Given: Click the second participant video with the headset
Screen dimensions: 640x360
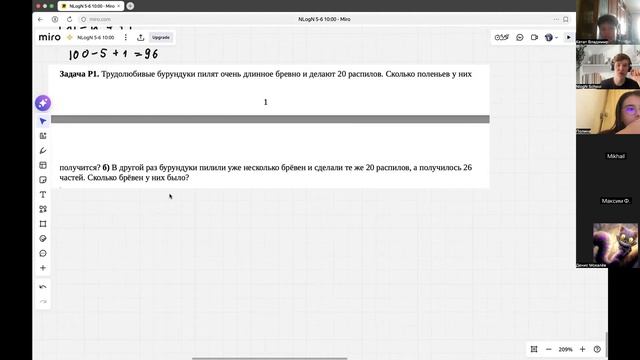Looking at the screenshot, I should 608,67.
